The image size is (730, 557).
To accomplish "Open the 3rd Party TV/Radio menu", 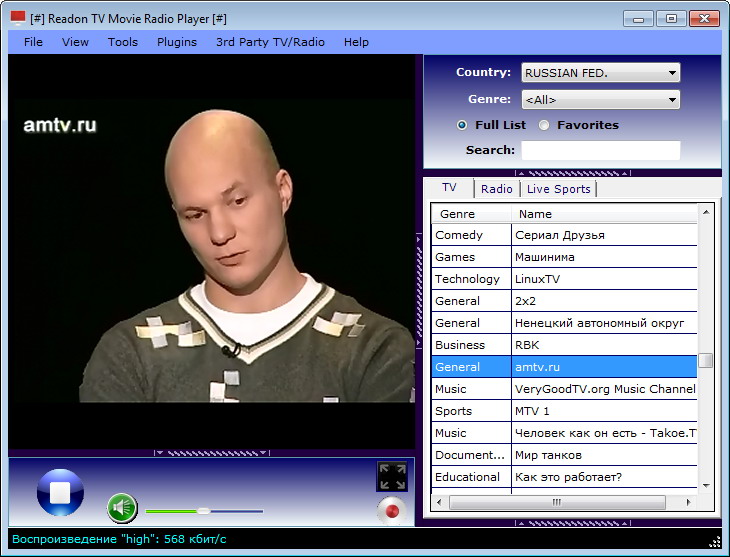I will click(270, 42).
